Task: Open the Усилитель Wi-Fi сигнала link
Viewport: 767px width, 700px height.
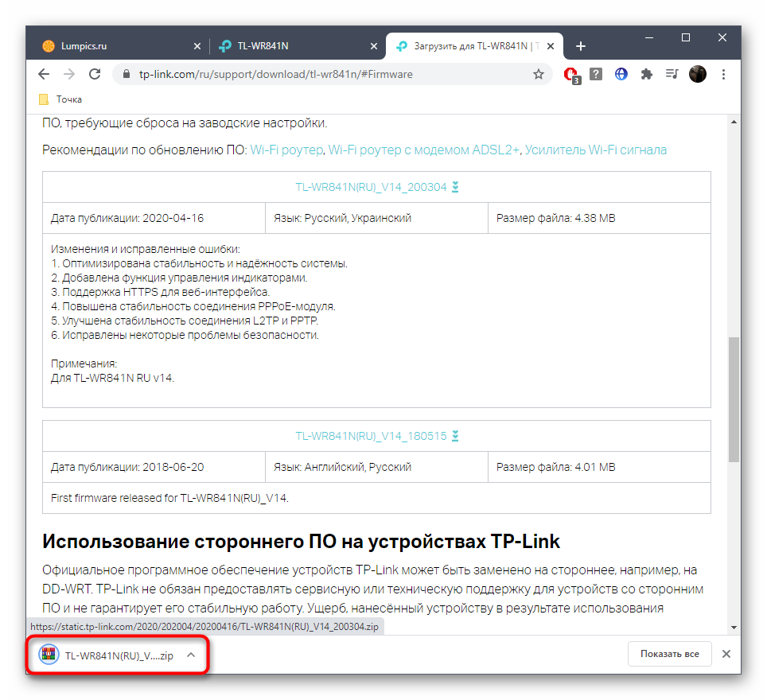Action: click(596, 150)
